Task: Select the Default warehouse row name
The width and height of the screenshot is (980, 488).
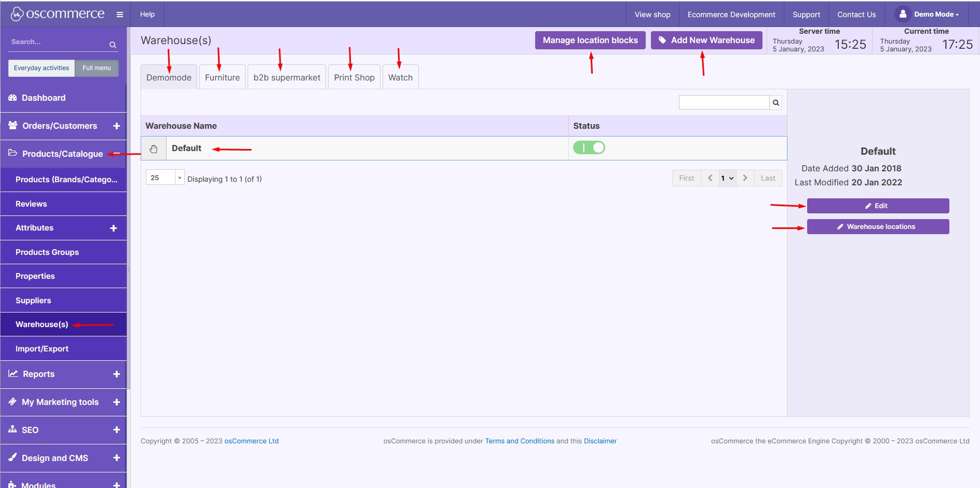Action: (x=186, y=148)
